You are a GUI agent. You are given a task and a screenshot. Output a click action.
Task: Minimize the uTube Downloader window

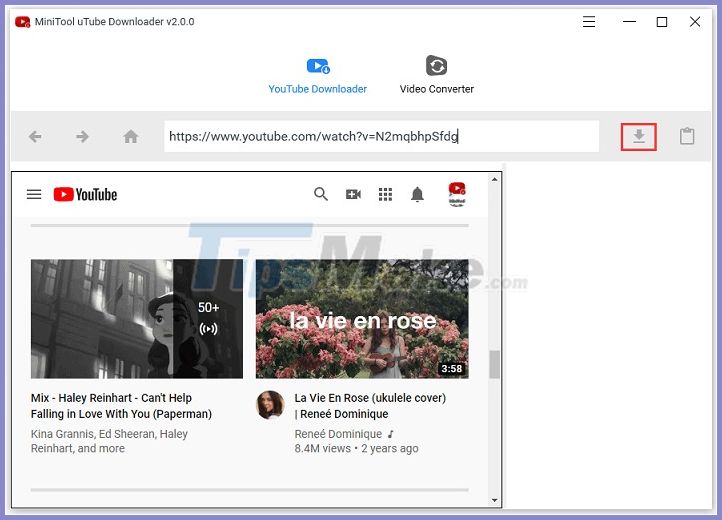click(629, 22)
